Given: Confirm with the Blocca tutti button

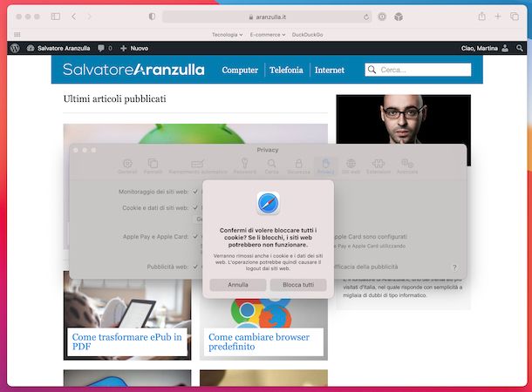Looking at the screenshot, I should [x=298, y=285].
